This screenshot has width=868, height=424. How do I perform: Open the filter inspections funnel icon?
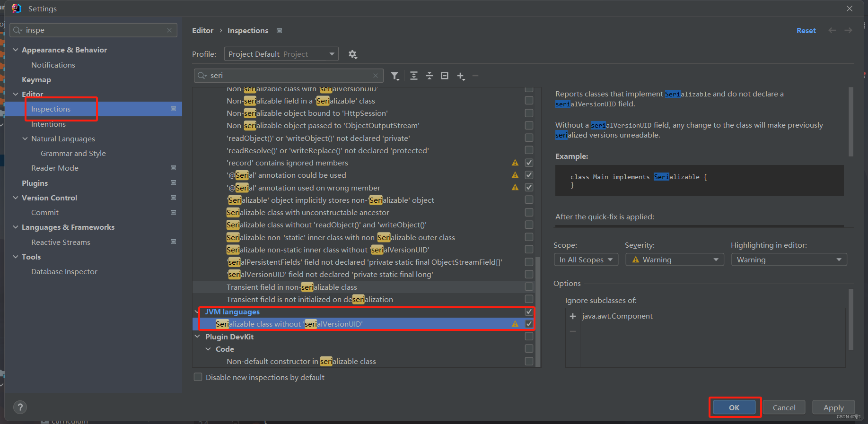pyautogui.click(x=395, y=76)
